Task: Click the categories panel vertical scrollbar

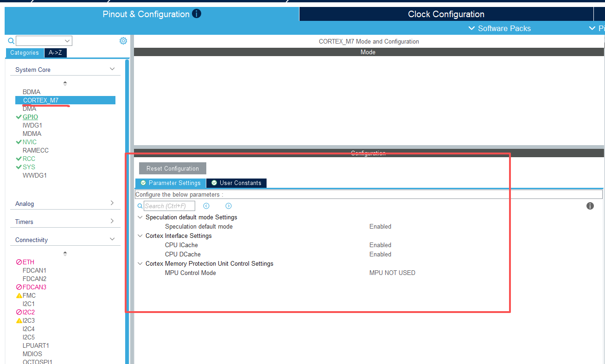Action: click(x=127, y=211)
